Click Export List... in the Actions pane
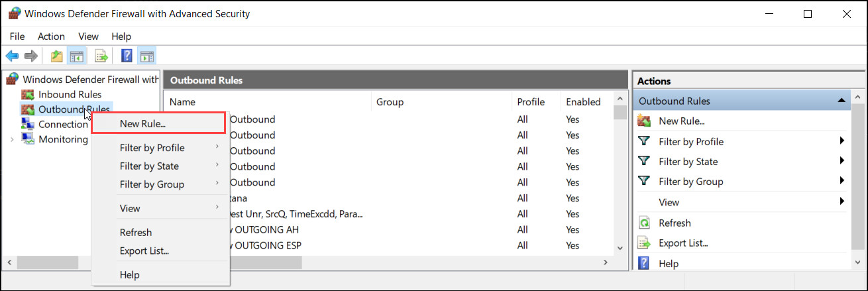Viewport: 868px width, 291px height. click(683, 243)
